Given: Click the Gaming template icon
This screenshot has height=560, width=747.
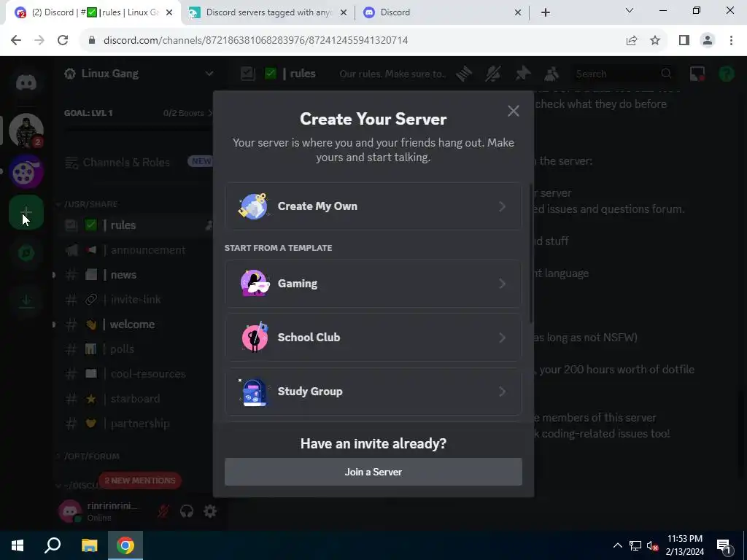Looking at the screenshot, I should coord(255,284).
